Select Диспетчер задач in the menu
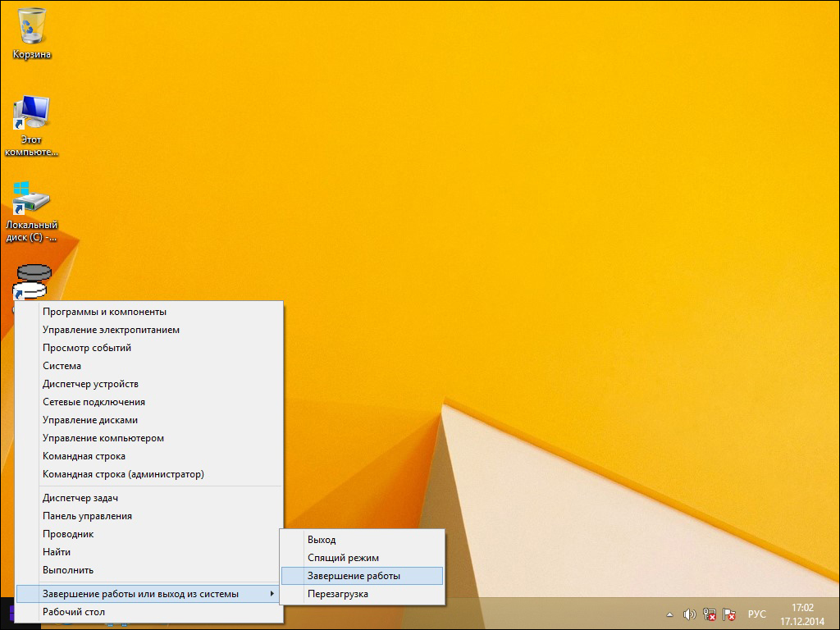The image size is (840, 630). click(80, 498)
